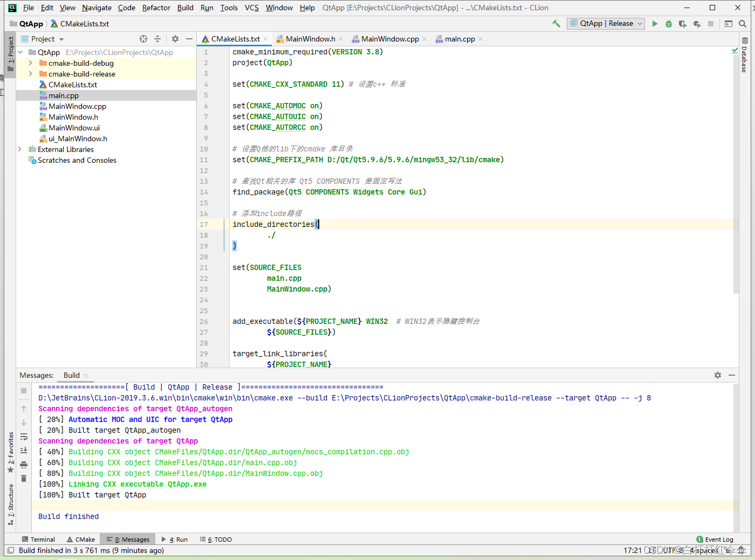Toggle tool window quick access icon
The image size is (755, 560).
pos(11,550)
